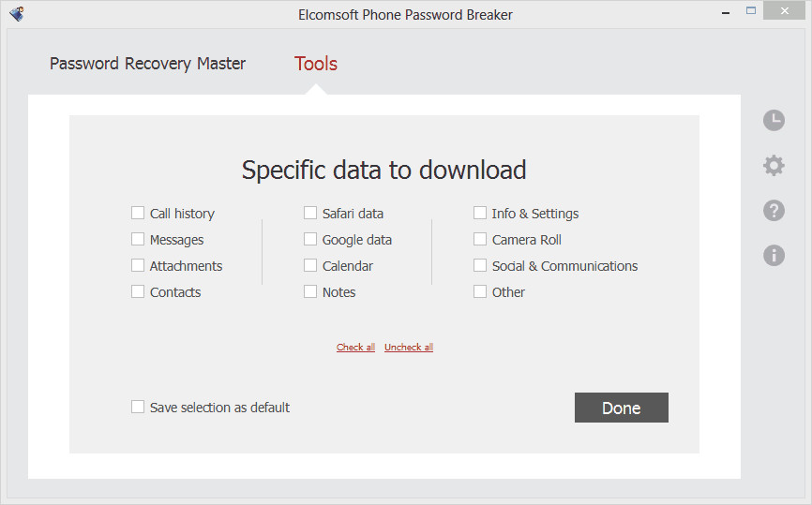Enable Safari data download
The height and width of the screenshot is (505, 812).
pos(310,214)
